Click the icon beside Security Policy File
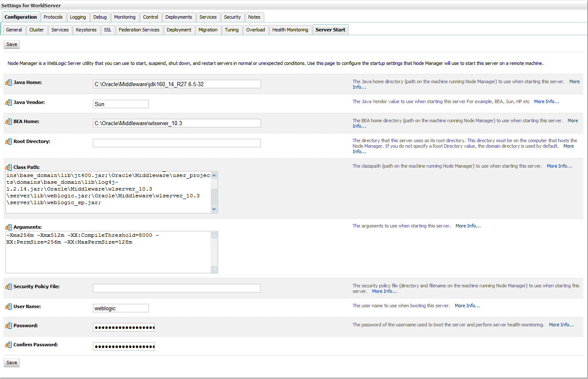The width and height of the screenshot is (588, 379). (8, 287)
